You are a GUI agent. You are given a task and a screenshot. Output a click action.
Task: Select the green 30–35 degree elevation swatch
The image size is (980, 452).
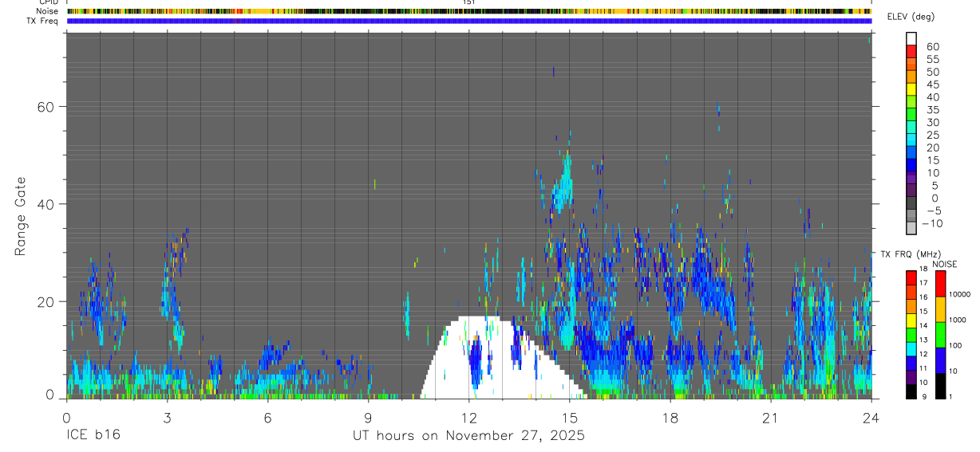tap(911, 116)
